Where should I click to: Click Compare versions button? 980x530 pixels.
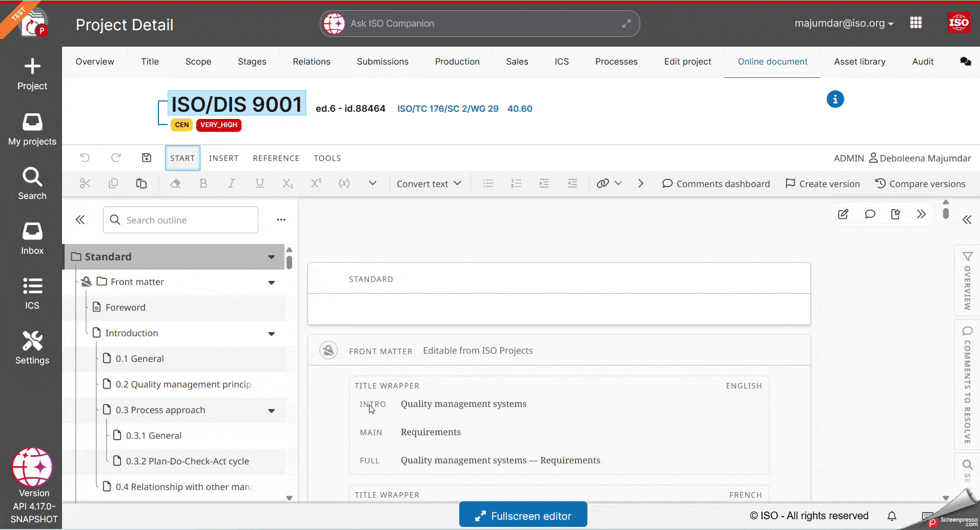920,184
